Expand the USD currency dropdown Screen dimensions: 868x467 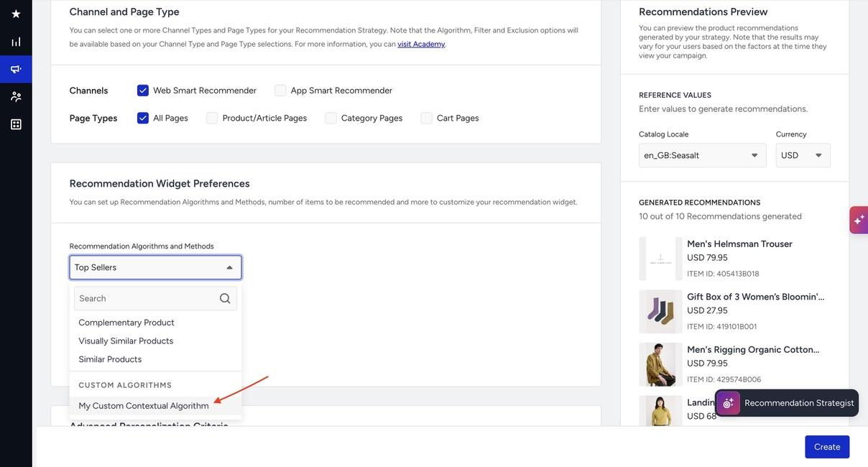pos(803,155)
